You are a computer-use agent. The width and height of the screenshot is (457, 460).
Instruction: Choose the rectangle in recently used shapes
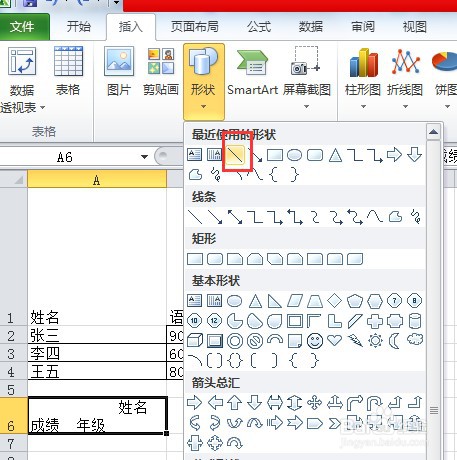click(x=275, y=155)
